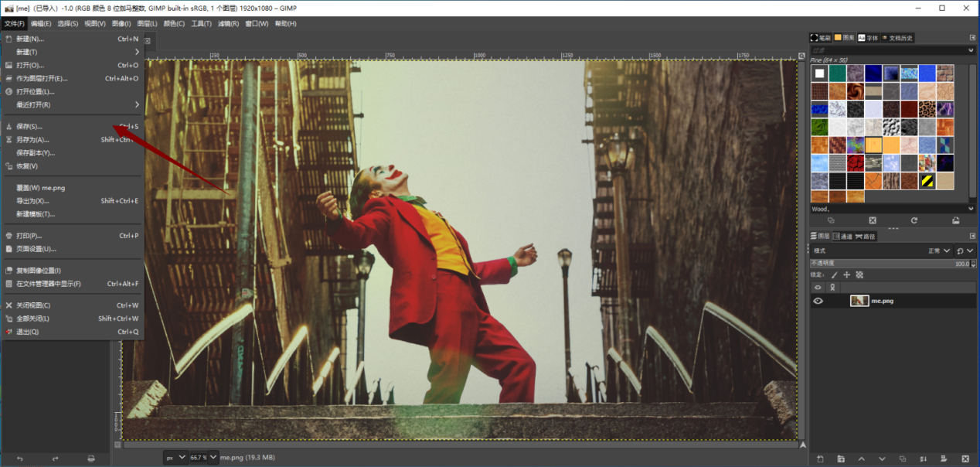Open the 视图(V) menu
Screen dimensions: 980x467
click(95, 23)
